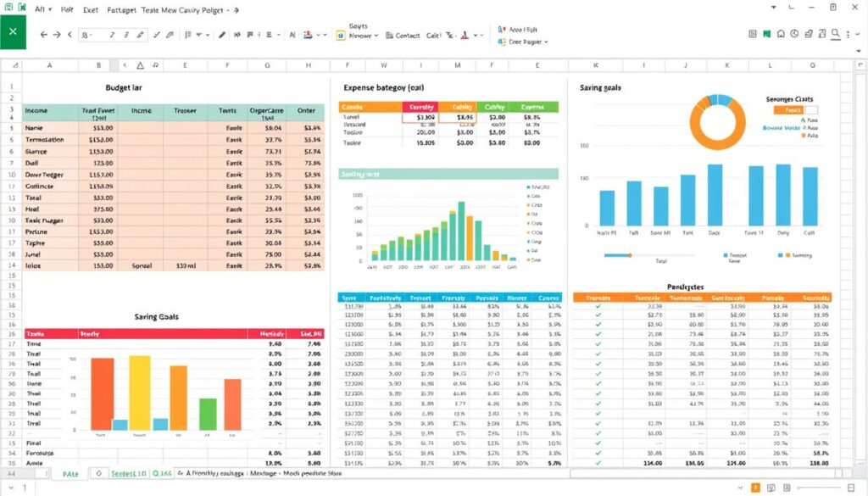Click the three-dot more options icon

pos(848,34)
